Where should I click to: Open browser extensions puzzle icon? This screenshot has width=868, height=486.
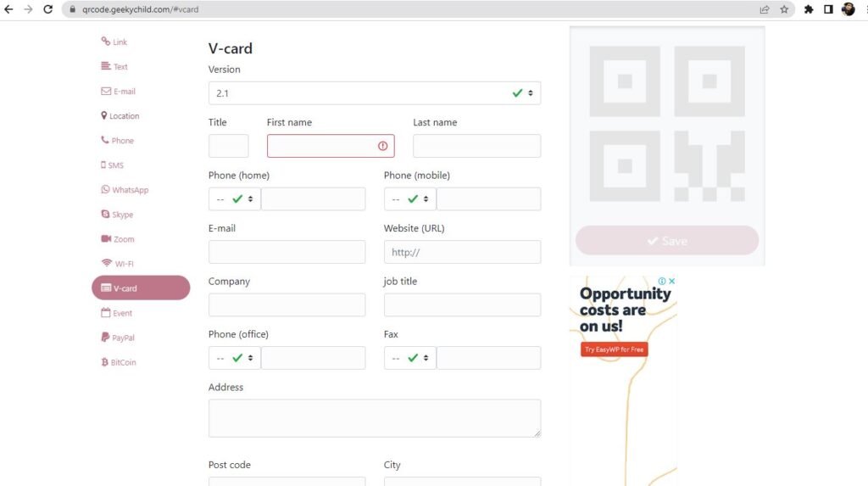point(808,9)
